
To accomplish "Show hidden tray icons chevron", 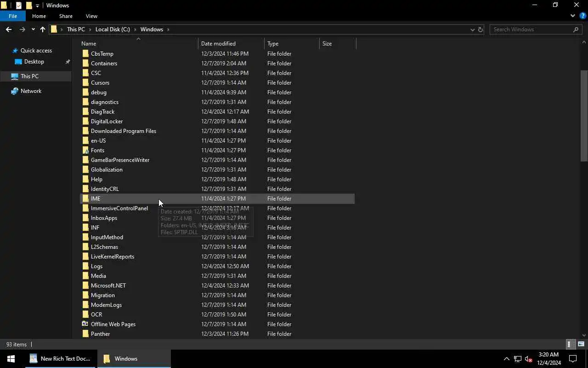I will click(506, 359).
